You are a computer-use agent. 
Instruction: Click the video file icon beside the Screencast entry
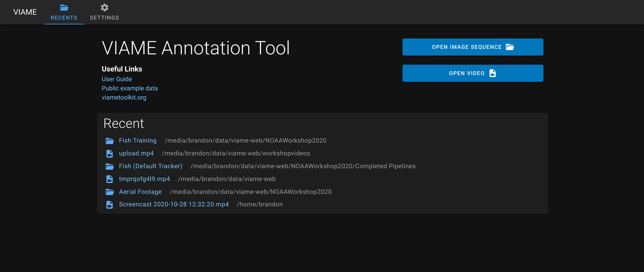coord(109,205)
